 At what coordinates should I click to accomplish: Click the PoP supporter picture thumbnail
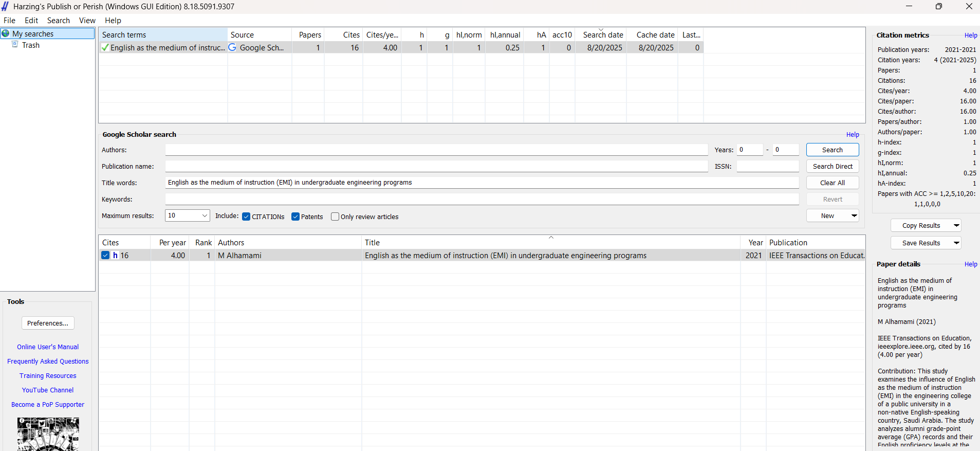point(48,434)
